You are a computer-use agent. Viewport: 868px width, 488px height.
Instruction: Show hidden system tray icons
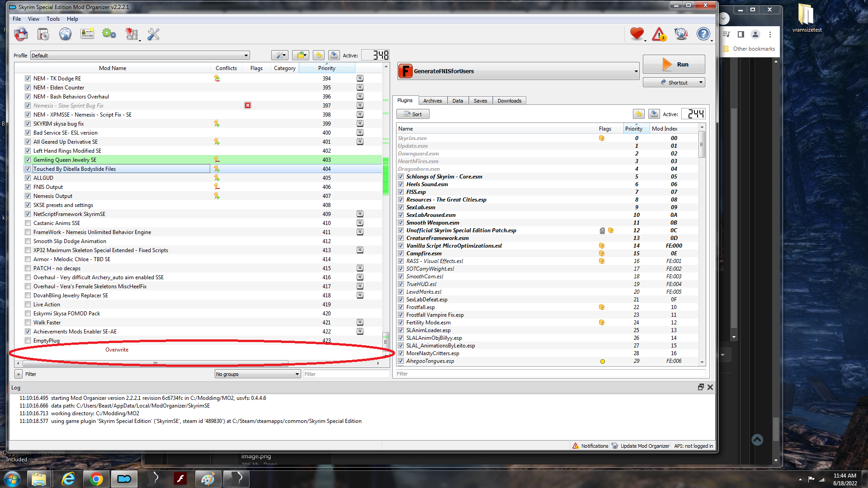click(800, 479)
